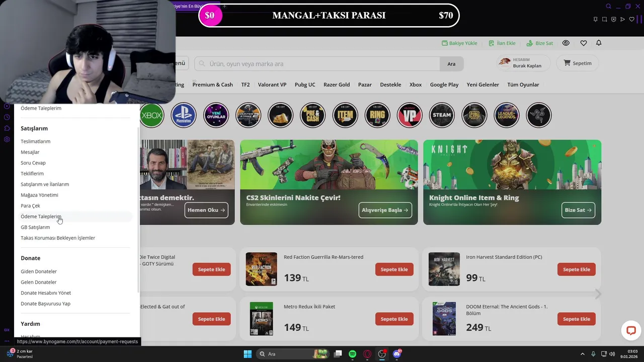Open the Knight Item circle icon
The width and height of the screenshot is (644, 362).
coord(345,115)
